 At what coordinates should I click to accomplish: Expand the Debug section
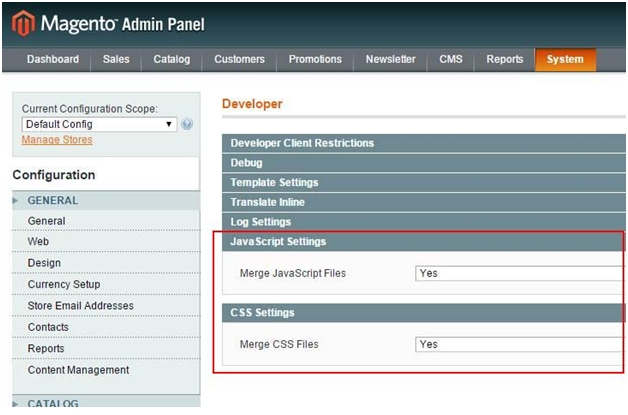424,163
